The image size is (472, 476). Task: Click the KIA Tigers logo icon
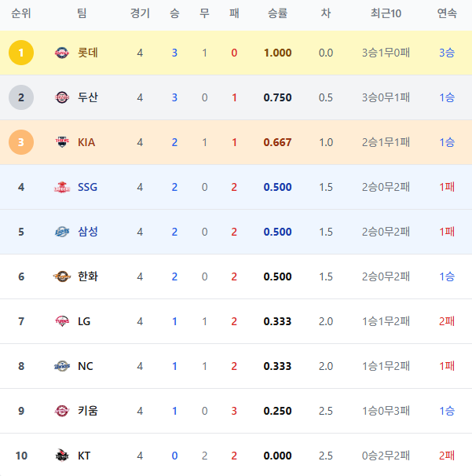click(x=62, y=142)
